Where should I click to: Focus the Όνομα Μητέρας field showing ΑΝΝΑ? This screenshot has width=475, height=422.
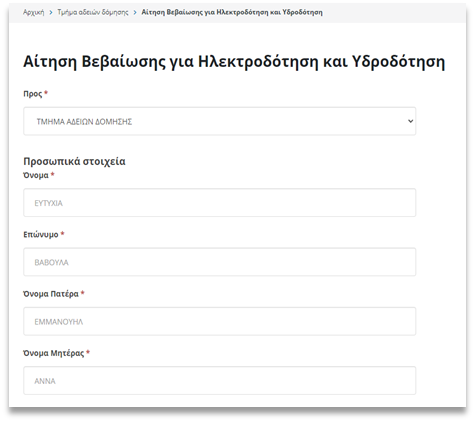[x=219, y=381]
